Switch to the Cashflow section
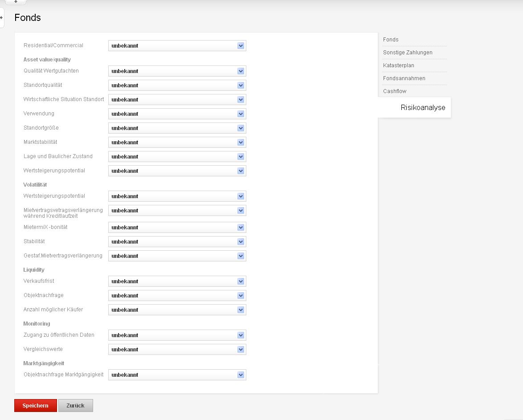Image resolution: width=523 pixels, height=420 pixels. pyautogui.click(x=395, y=91)
